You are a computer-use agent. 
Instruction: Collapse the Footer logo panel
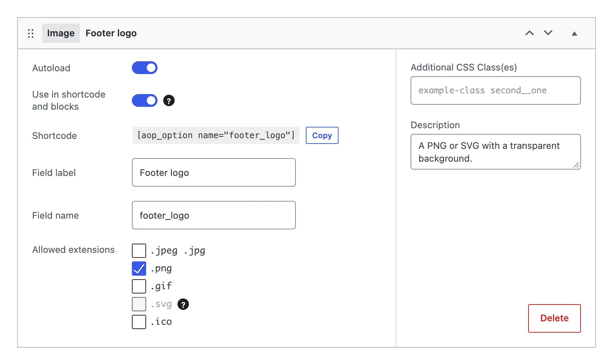(x=574, y=33)
